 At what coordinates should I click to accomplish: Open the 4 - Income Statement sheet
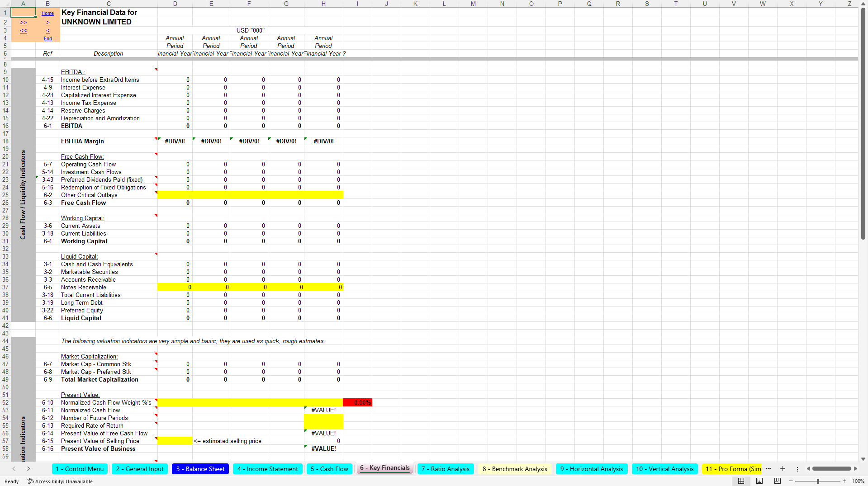268,469
